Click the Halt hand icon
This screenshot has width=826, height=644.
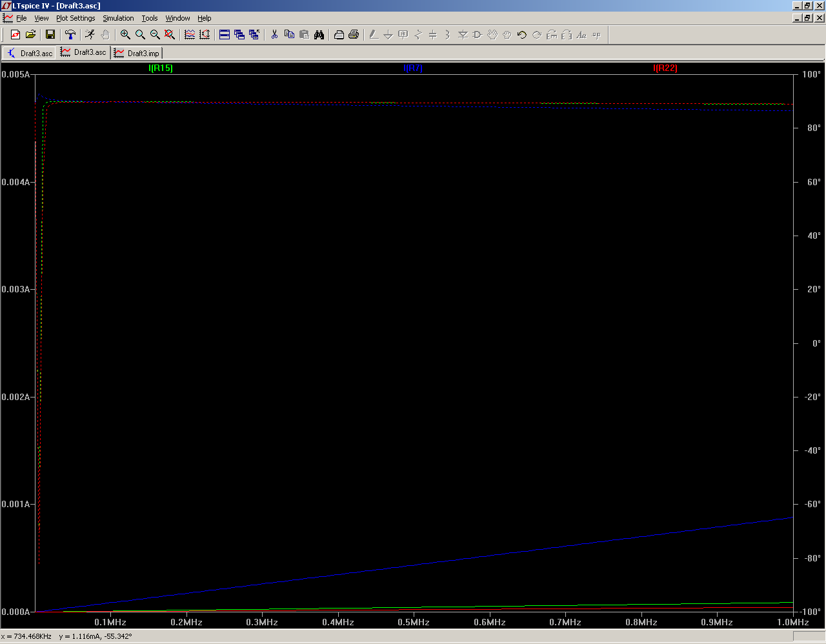click(x=105, y=35)
